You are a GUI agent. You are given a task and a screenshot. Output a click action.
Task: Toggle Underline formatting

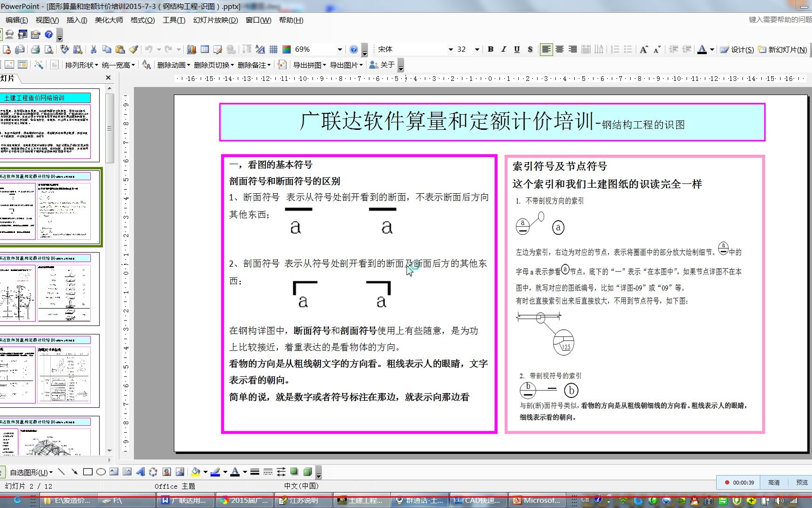[517, 49]
